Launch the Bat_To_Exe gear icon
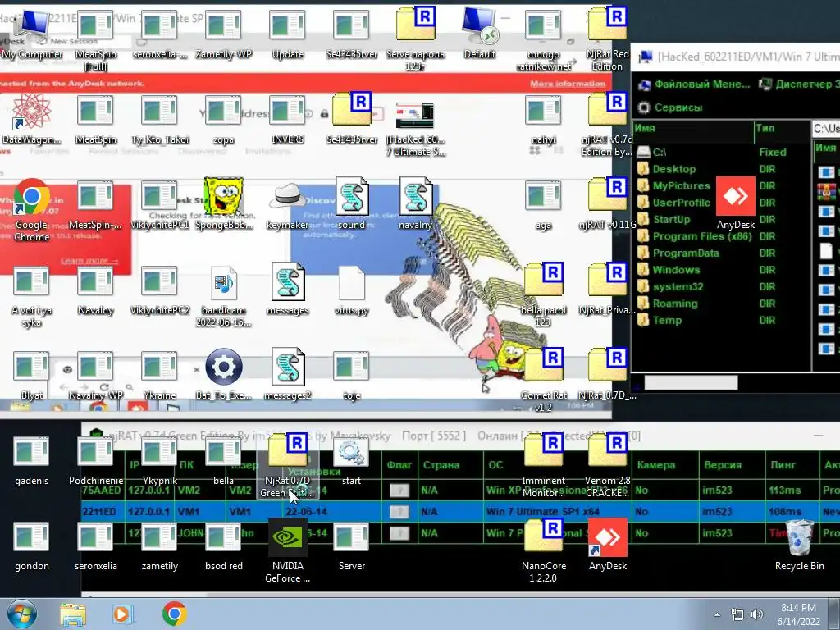This screenshot has height=630, width=840. pos(223,374)
